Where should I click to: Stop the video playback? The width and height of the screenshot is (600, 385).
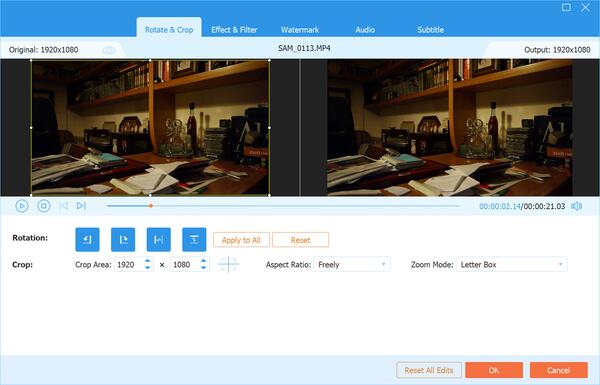tap(44, 206)
